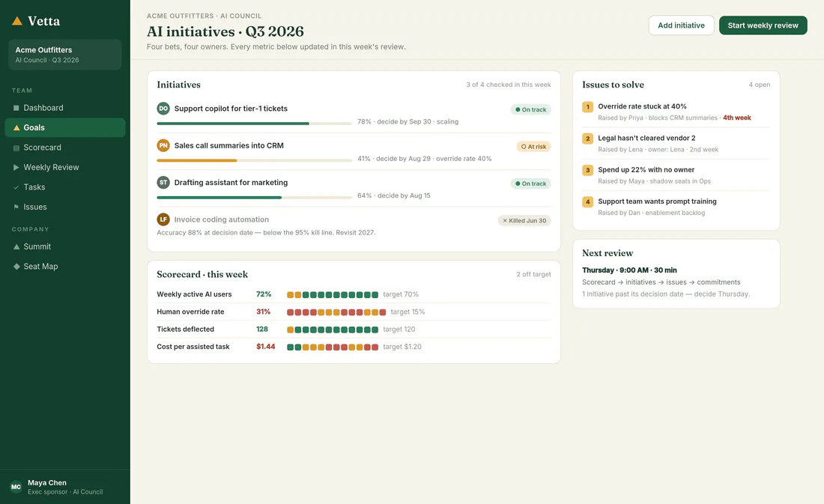Screen dimensions: 824x504
Task: Click Weekly active AI users trend squares
Action: point(333,295)
